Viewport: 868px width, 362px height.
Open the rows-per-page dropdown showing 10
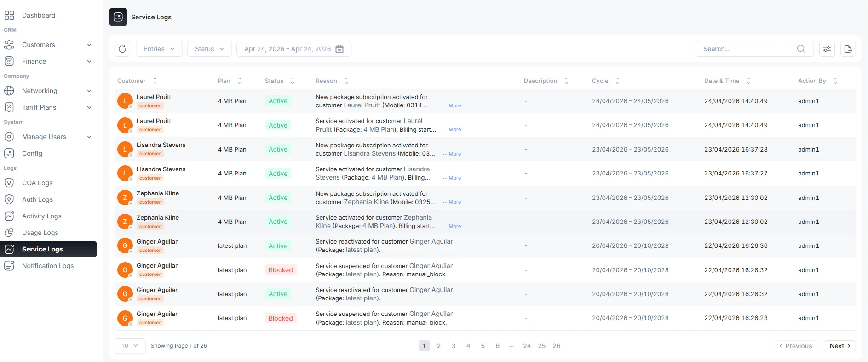click(x=130, y=346)
